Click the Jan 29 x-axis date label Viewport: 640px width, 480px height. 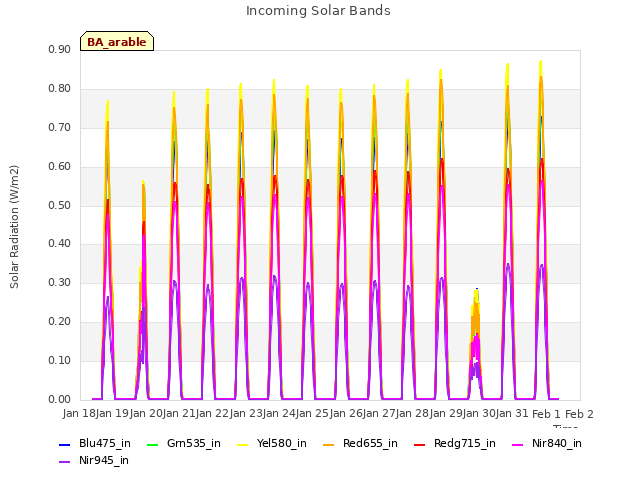point(447,414)
